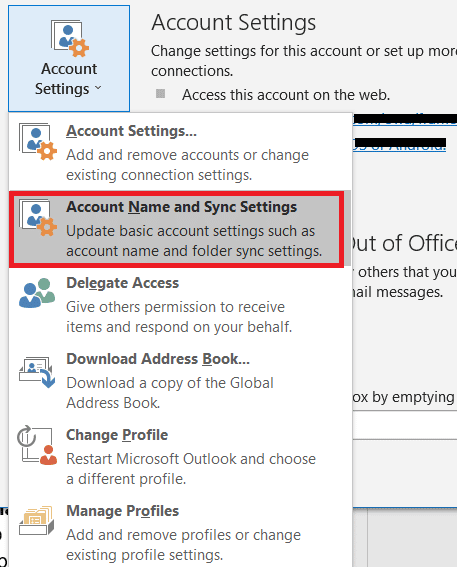Click the redacted web access link

405,119
